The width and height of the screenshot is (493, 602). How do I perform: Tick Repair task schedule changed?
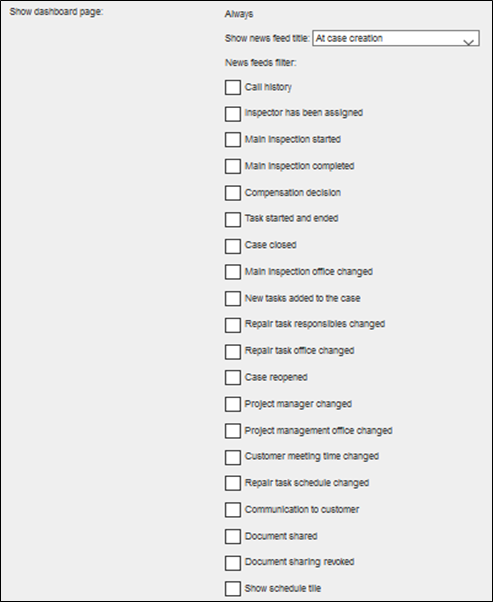(x=233, y=483)
